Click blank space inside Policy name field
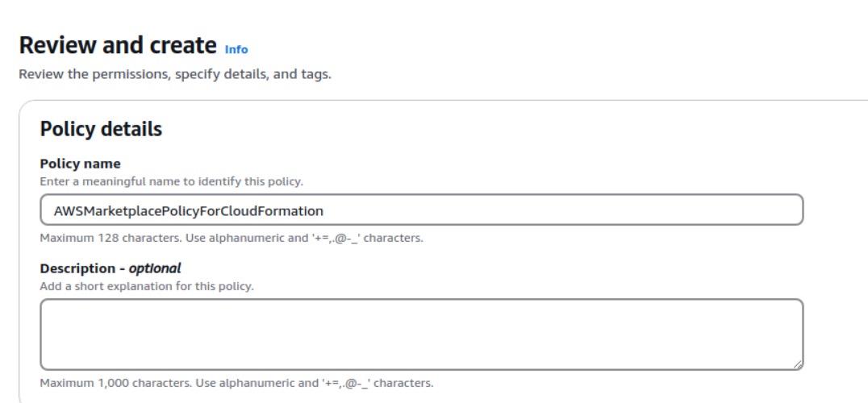868x403 pixels. [x=565, y=210]
